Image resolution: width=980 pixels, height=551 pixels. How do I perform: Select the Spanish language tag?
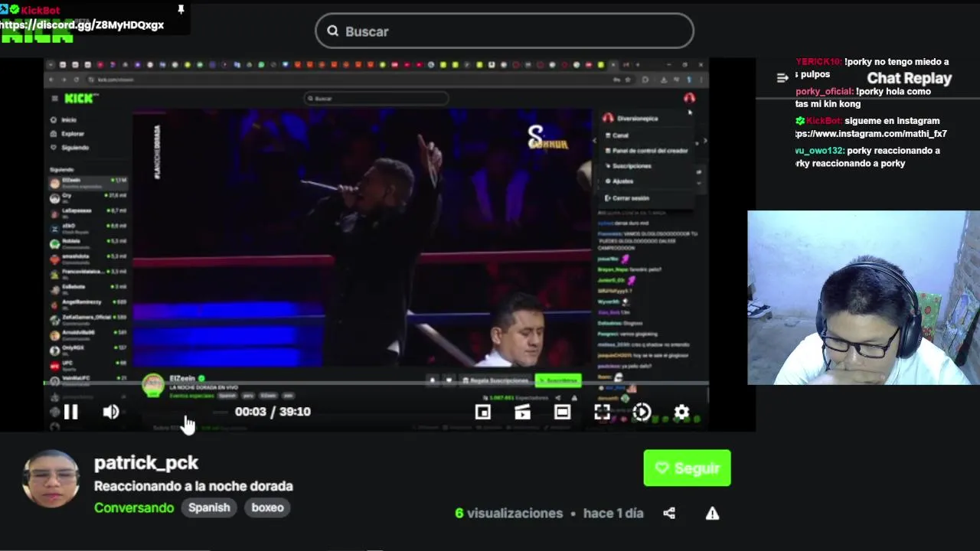coord(209,507)
